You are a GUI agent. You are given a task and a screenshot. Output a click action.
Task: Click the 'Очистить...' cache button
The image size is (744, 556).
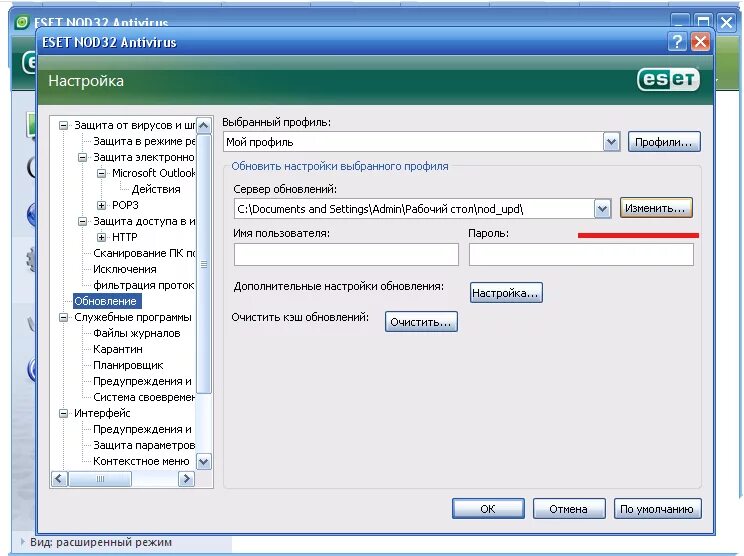421,322
